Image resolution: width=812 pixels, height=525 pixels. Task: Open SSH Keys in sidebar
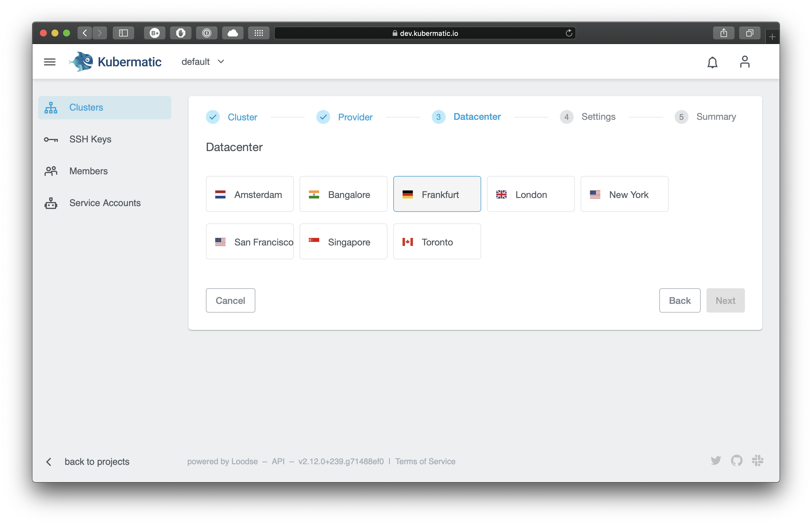[90, 139]
